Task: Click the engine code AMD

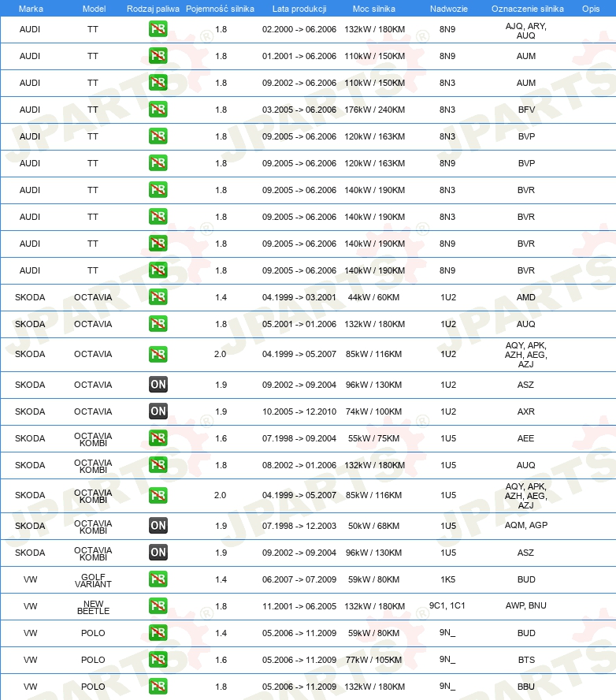Action: 526,297
